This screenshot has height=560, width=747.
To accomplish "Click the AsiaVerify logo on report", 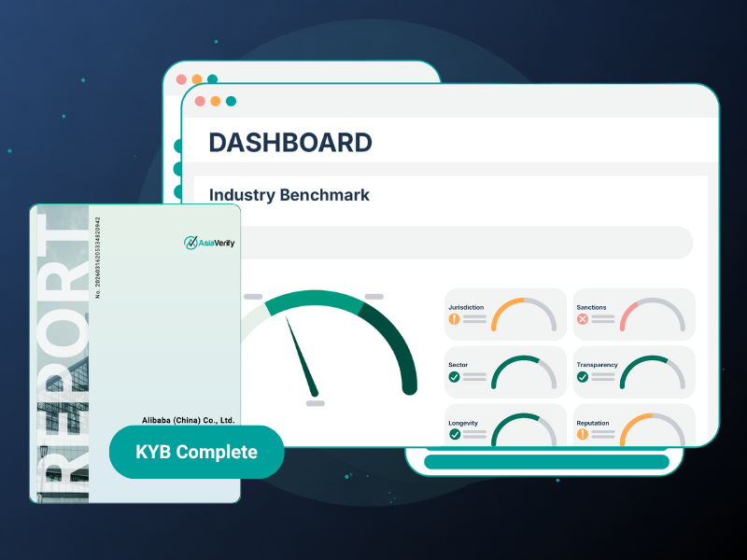I will (209, 243).
